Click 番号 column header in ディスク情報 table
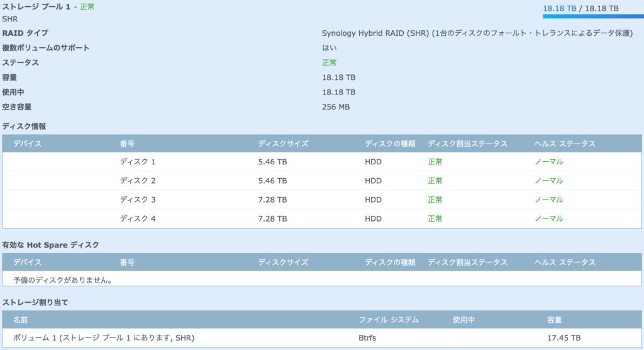 (127, 144)
